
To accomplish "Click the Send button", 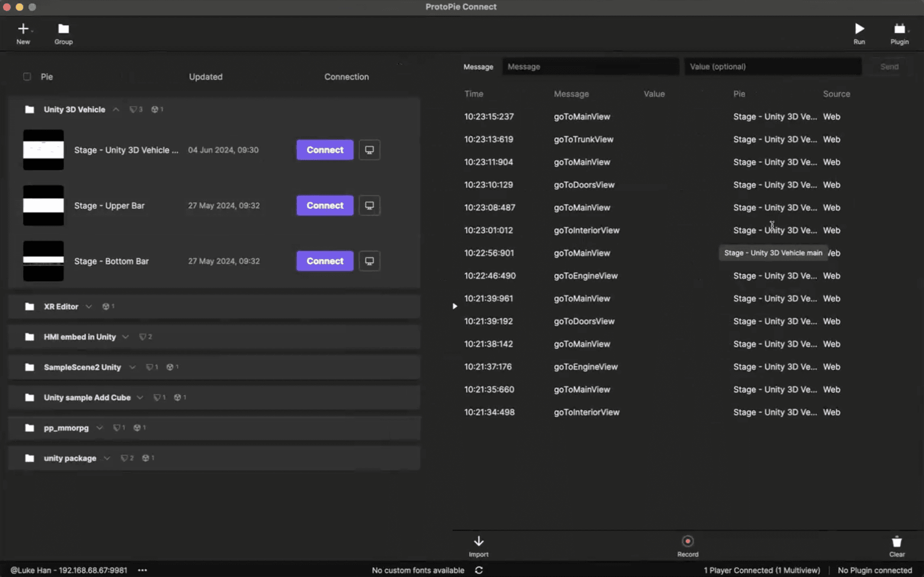I will [889, 66].
